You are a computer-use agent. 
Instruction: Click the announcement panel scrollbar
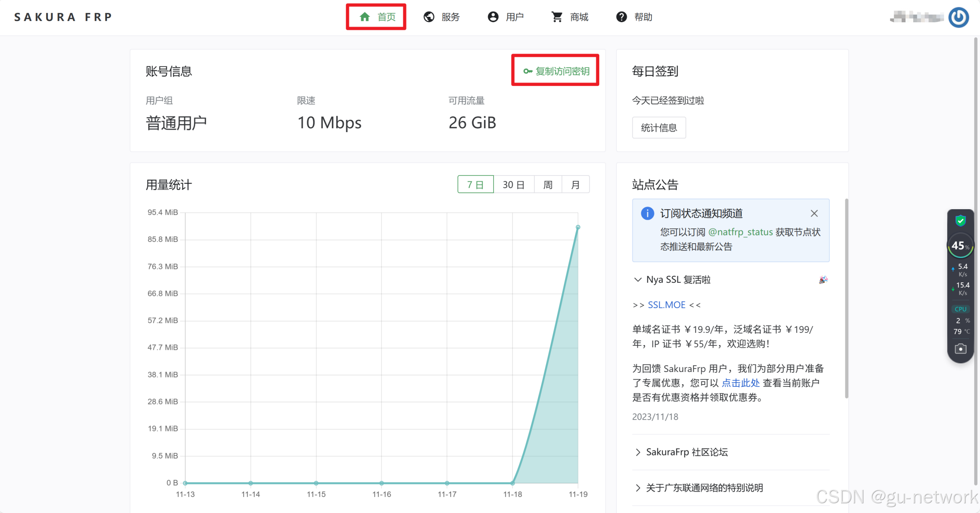847,298
